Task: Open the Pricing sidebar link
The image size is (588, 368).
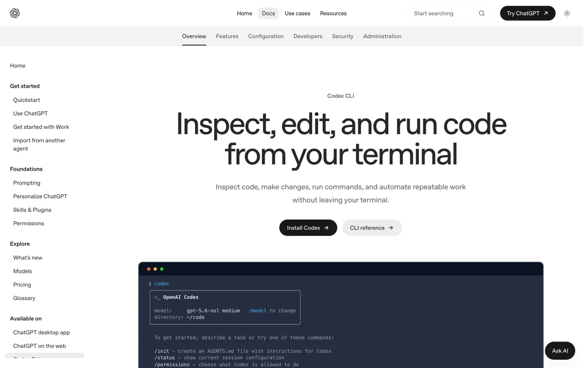Action: [22, 285]
